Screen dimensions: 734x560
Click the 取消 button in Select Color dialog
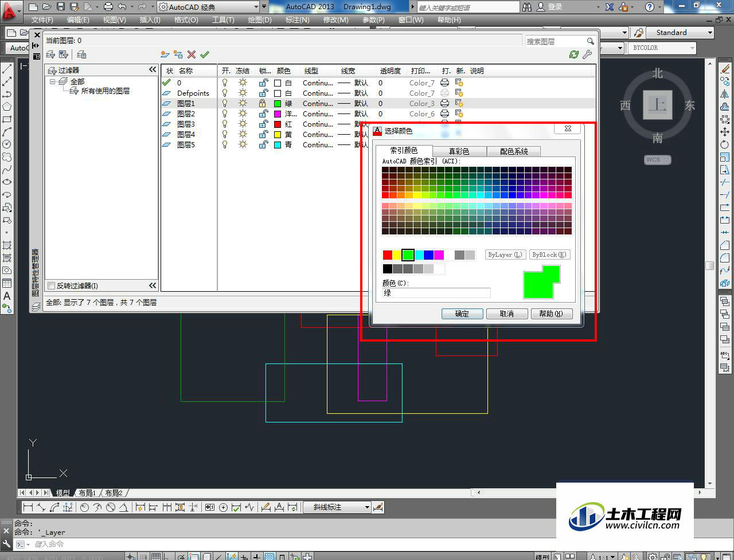[507, 314]
